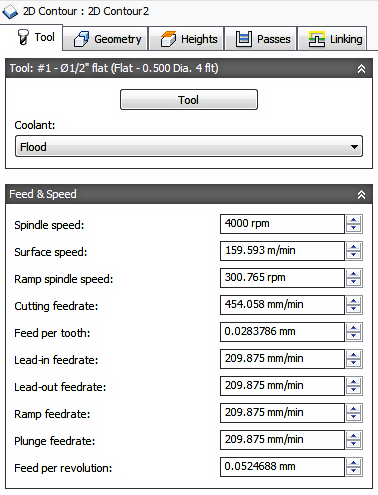Increase spindle speed with up arrow

coord(354,220)
